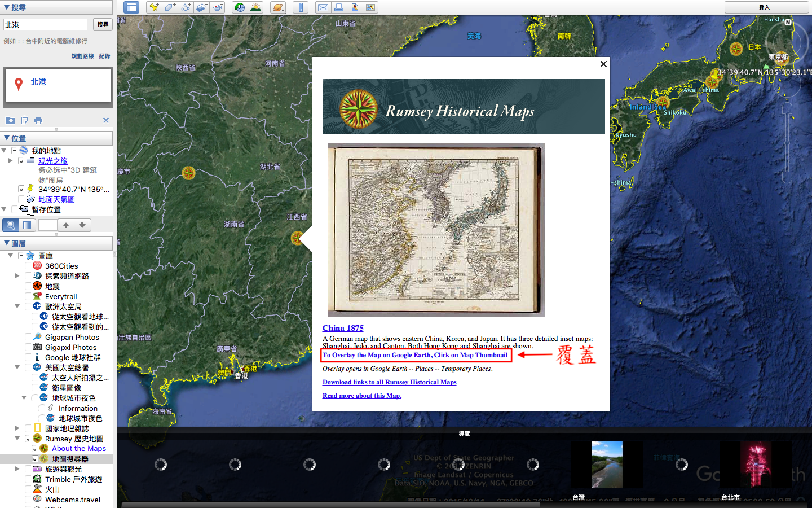
Task: Save search results to My Places icon
Action: click(x=10, y=120)
